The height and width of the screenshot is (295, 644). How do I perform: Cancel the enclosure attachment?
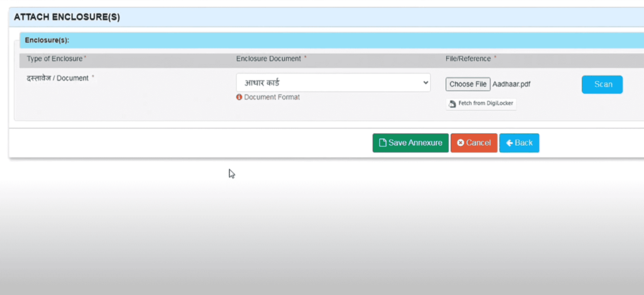pyautogui.click(x=474, y=143)
